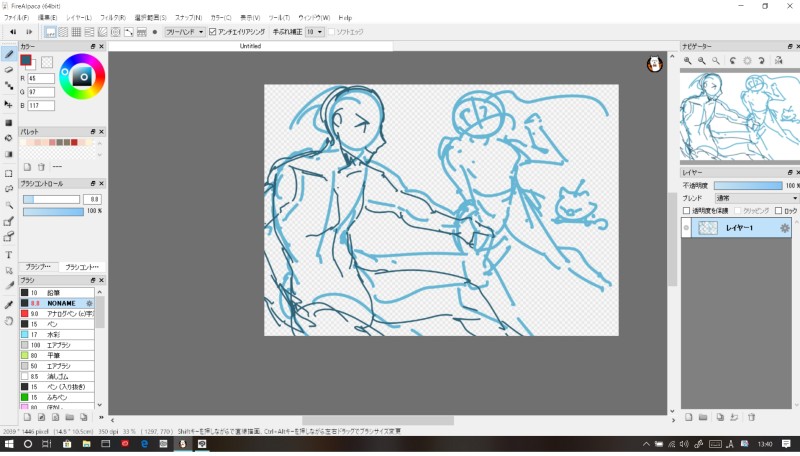This screenshot has width=800, height=456.
Task: Select the 消しゴム brush
Action: (57, 376)
